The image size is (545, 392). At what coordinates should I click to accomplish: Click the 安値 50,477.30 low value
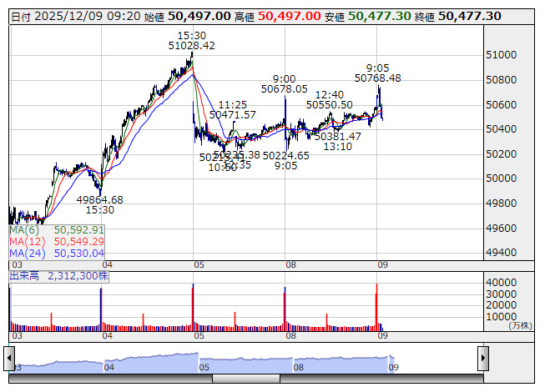point(368,16)
